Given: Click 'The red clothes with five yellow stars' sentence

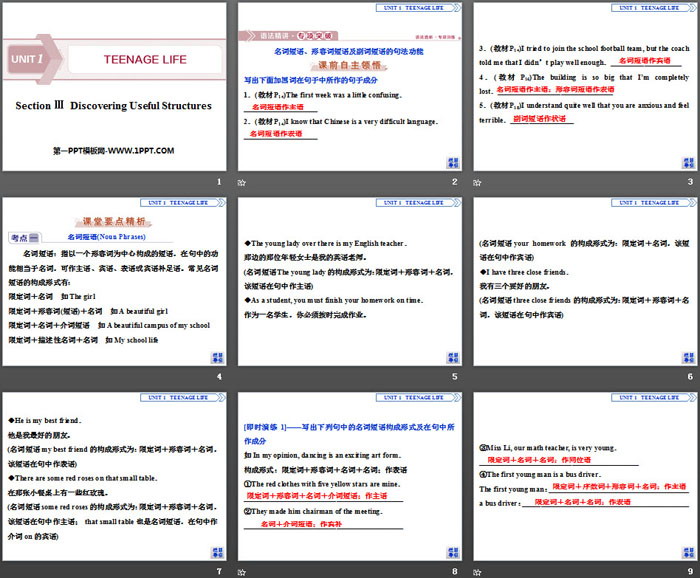Looking at the screenshot, I should [322, 484].
